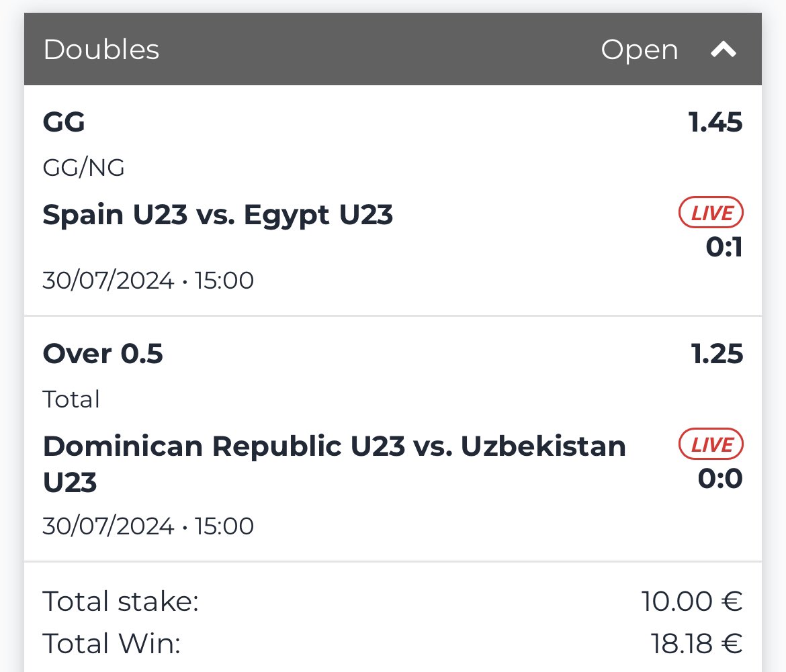Click the 1.25 odds value
786x672 pixels.
(717, 354)
